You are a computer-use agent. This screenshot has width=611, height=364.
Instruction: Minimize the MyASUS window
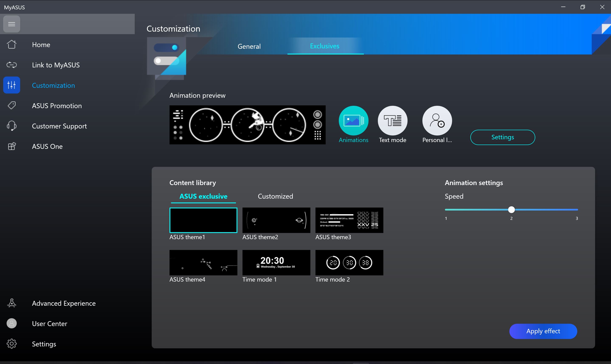pyautogui.click(x=563, y=7)
